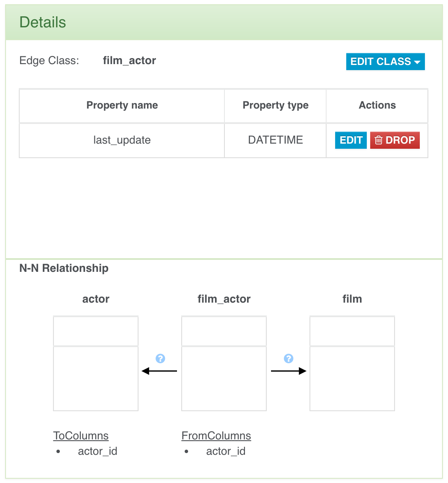
Task: Click the ToColumns underlined label
Action: (81, 436)
